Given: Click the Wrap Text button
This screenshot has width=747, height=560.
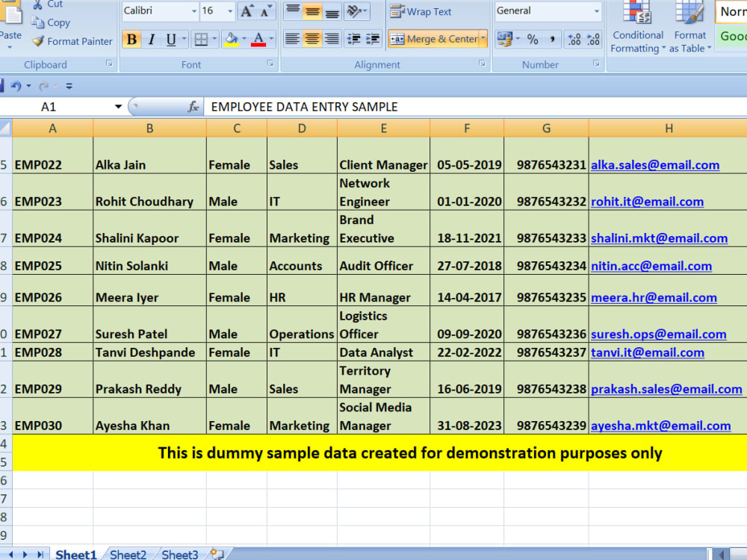Looking at the screenshot, I should pos(421,11).
